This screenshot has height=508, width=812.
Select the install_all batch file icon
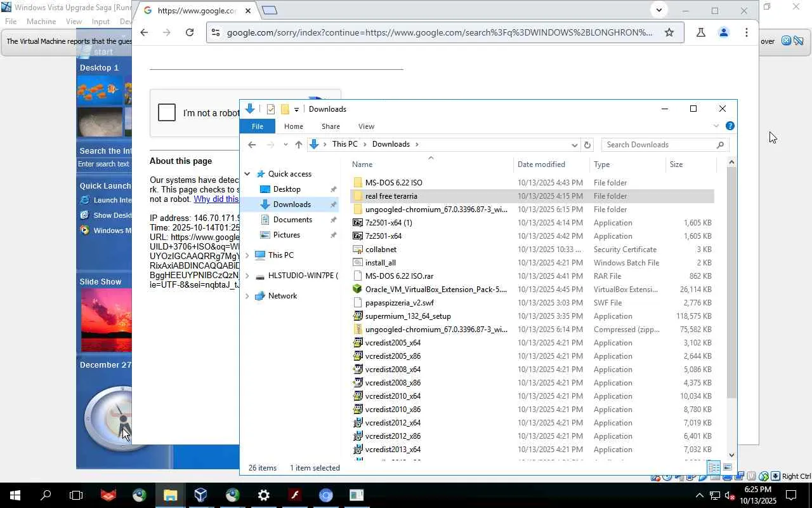click(x=357, y=263)
